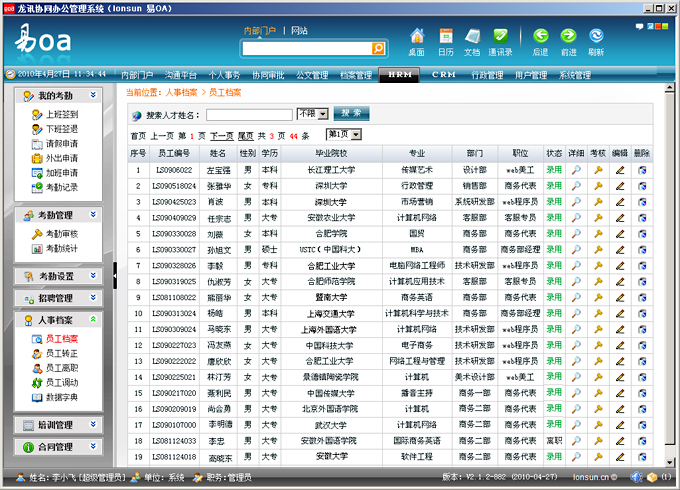Click employee number LS090518024
680x490 pixels.
point(174,186)
